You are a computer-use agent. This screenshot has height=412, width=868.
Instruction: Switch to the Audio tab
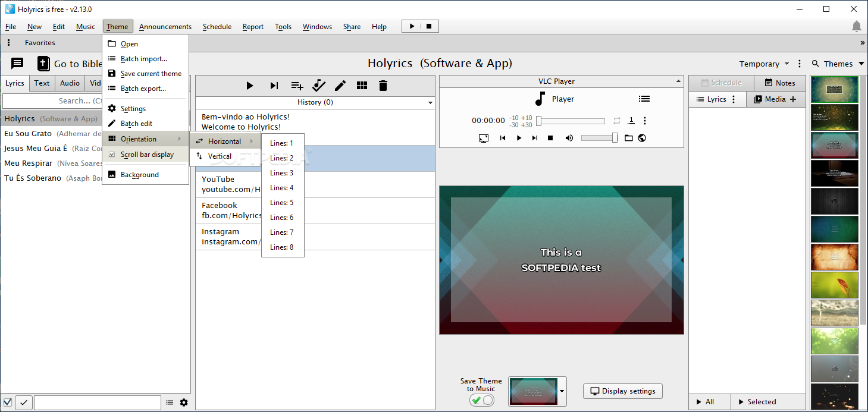(x=70, y=83)
